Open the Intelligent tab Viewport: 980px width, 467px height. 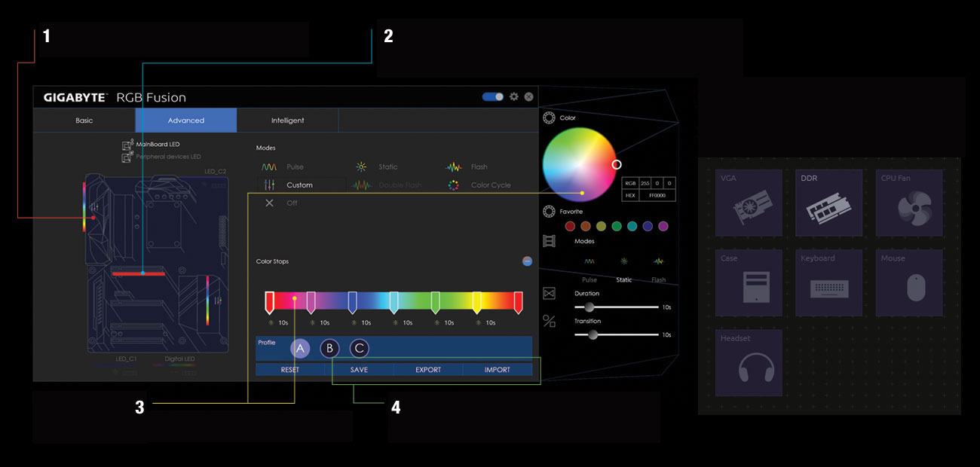click(288, 121)
